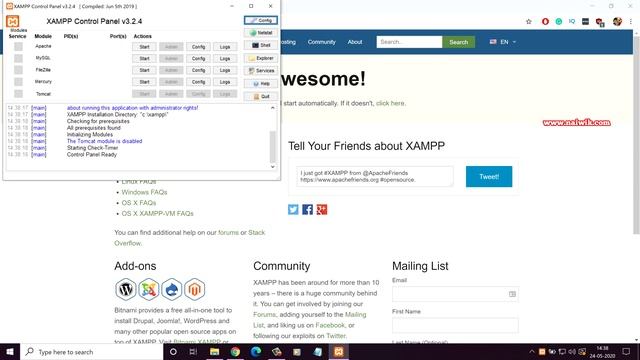Start the Mercury module
This screenshot has height=360, width=640.
[x=144, y=82]
